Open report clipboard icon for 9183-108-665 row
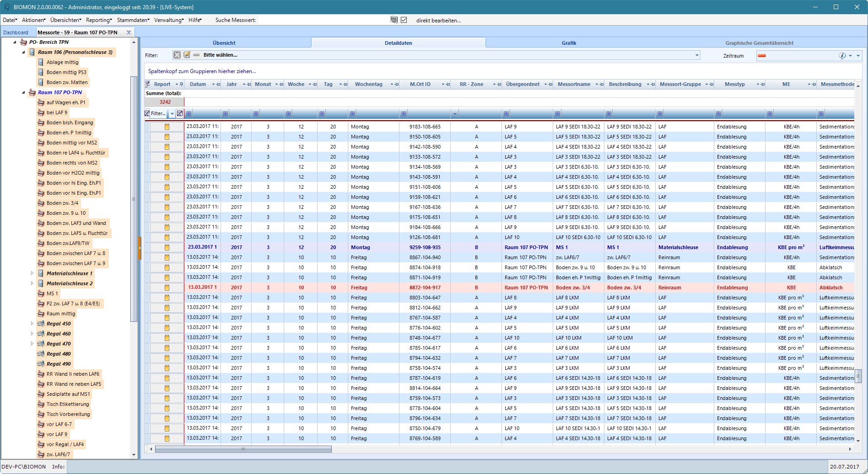868x474 pixels. pyautogui.click(x=167, y=127)
